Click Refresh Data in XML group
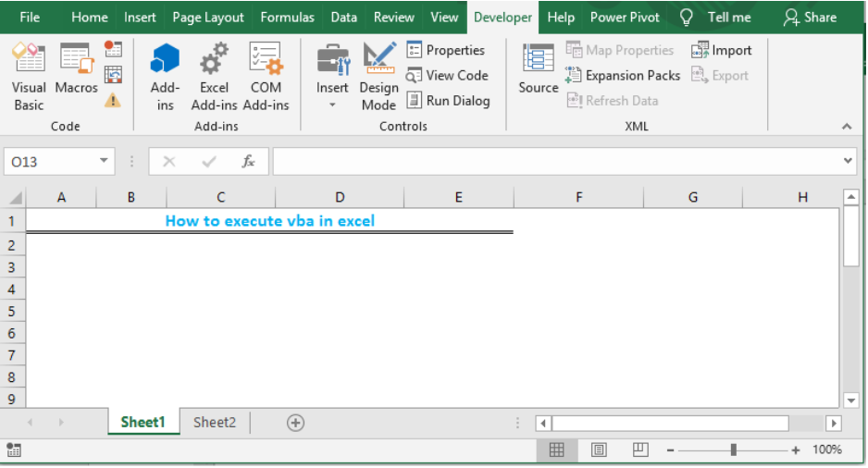Image resolution: width=868 pixels, height=468 pixels. click(613, 101)
